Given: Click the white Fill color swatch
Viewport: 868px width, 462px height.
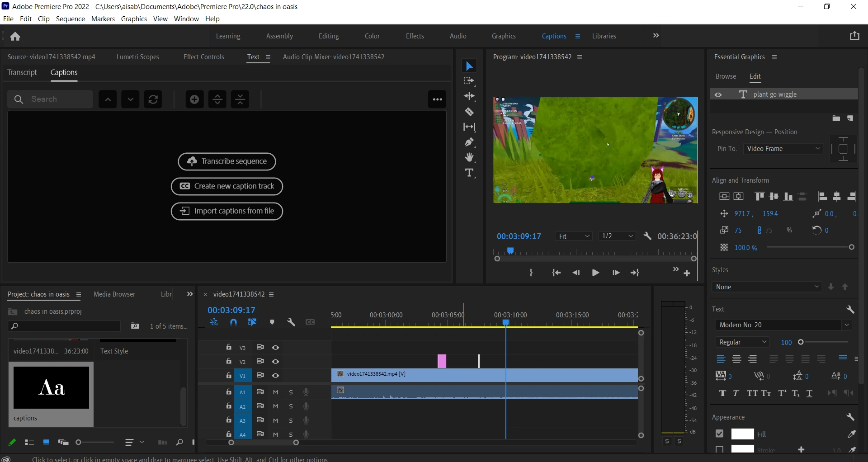Looking at the screenshot, I should (x=742, y=434).
